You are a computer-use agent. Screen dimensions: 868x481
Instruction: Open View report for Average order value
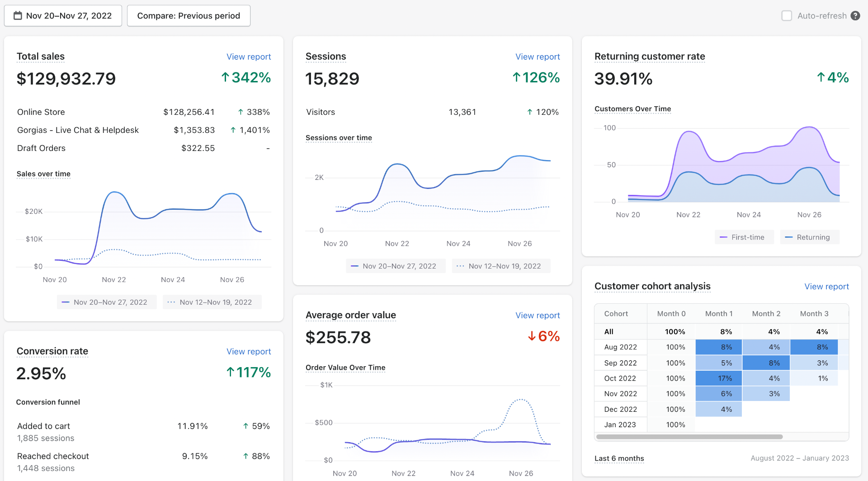coord(538,315)
